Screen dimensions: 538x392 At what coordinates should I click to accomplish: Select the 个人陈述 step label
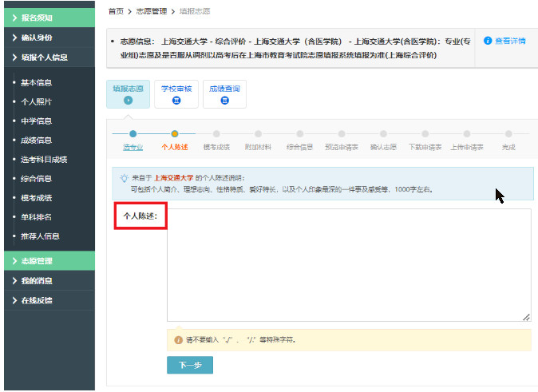click(x=175, y=147)
